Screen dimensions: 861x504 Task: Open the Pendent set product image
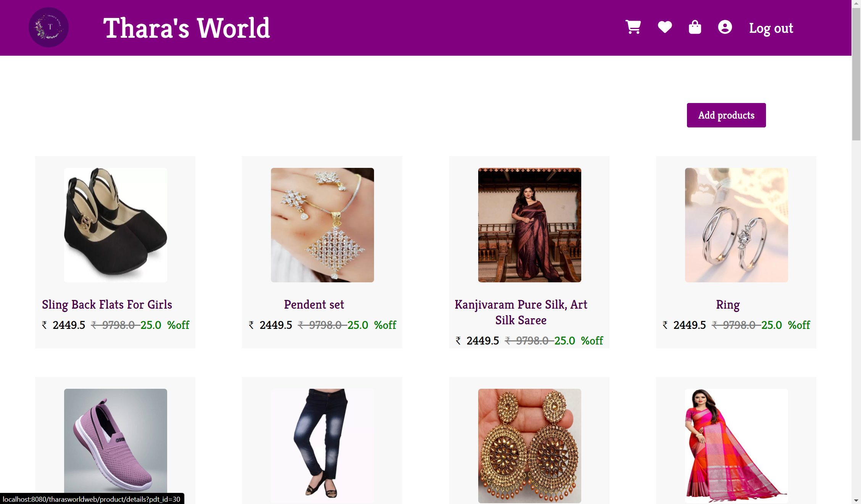tap(322, 225)
